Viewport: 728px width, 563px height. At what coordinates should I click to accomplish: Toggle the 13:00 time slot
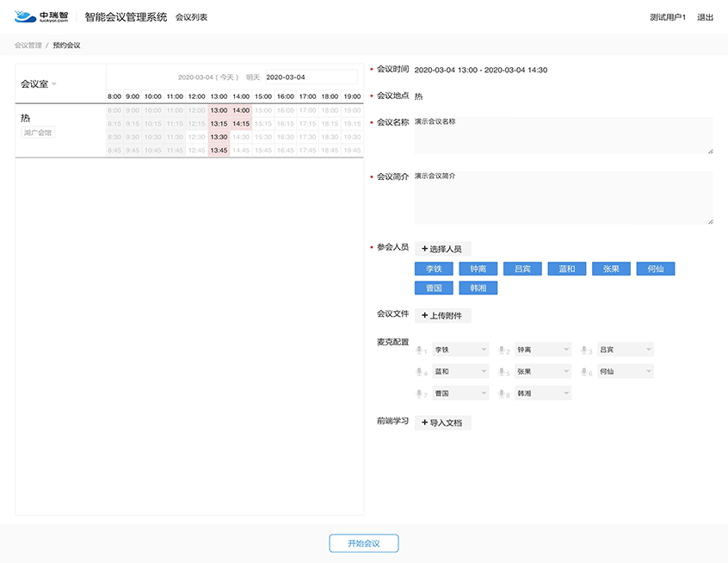(219, 110)
